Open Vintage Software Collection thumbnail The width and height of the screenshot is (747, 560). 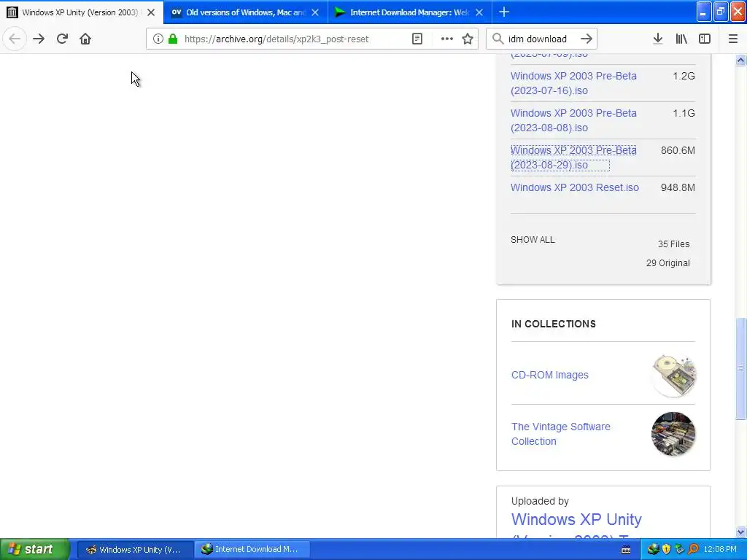click(673, 434)
